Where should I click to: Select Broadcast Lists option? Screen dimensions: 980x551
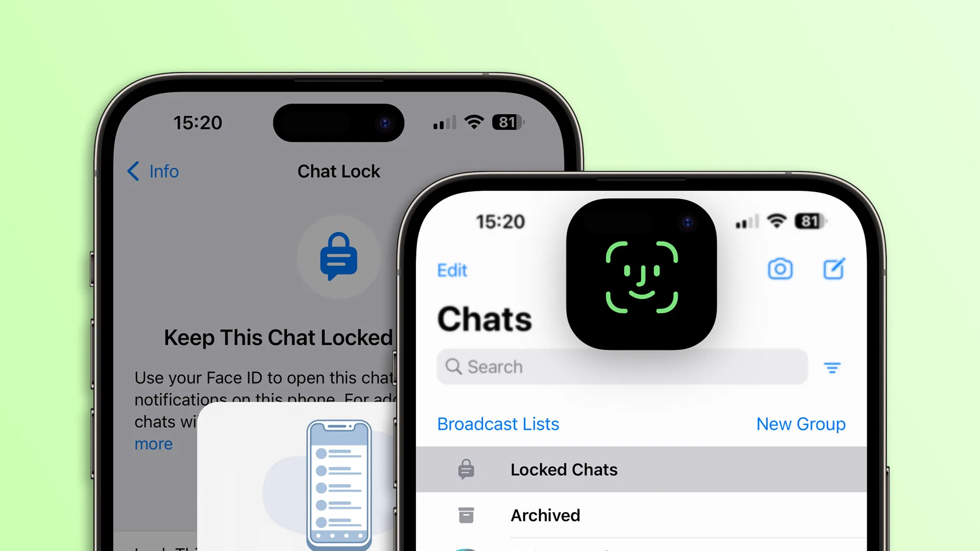(498, 423)
